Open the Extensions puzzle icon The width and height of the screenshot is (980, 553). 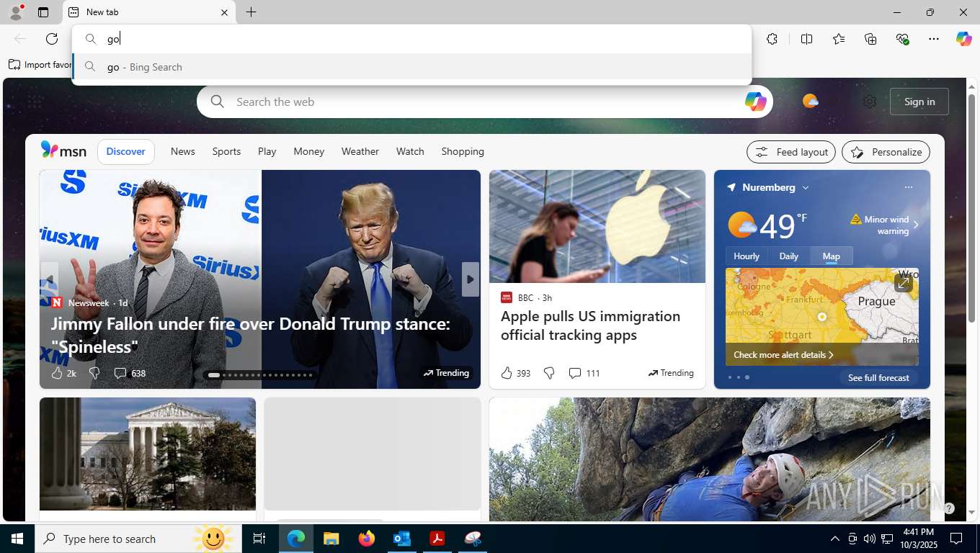point(772,39)
